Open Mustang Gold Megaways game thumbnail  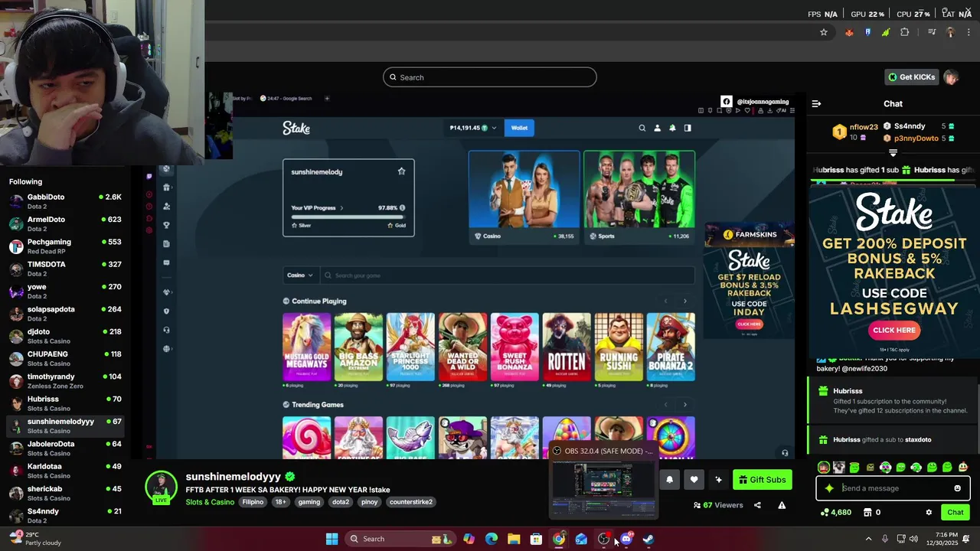coord(306,347)
